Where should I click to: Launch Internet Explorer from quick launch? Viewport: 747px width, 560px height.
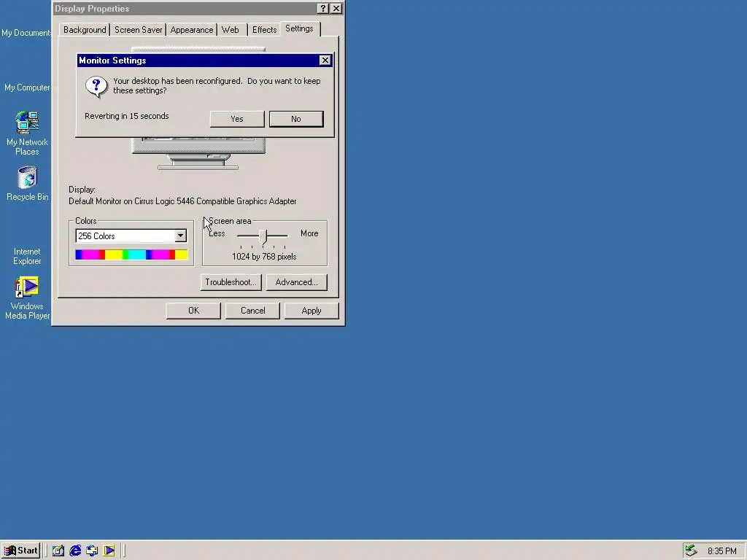pyautogui.click(x=75, y=551)
